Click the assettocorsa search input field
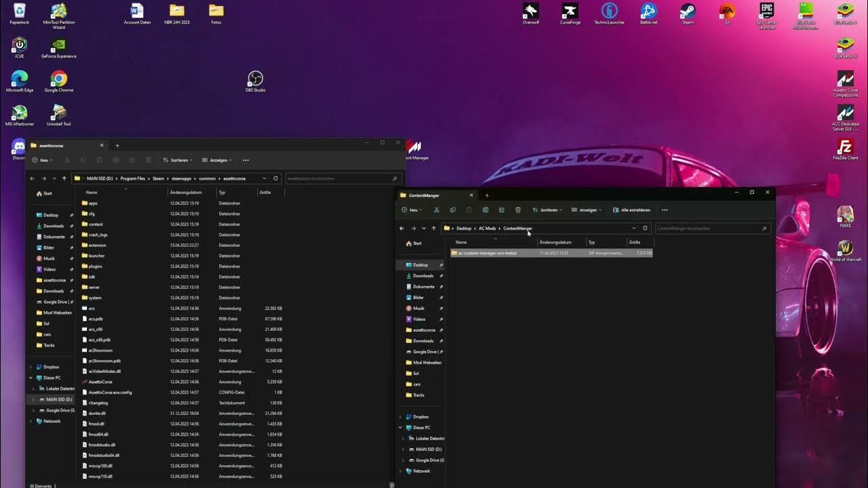The height and width of the screenshot is (488, 868). (342, 178)
